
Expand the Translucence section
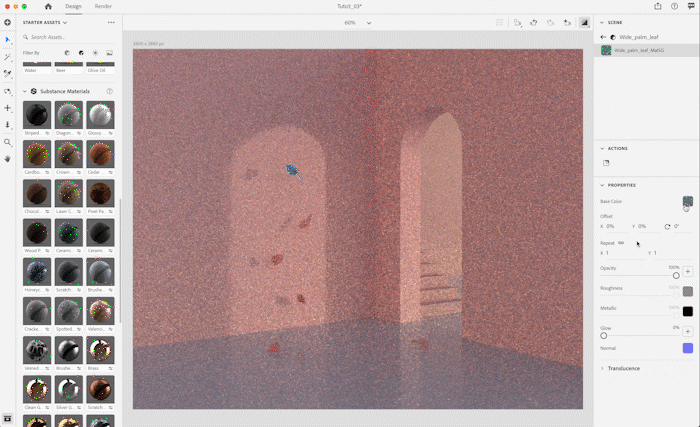602,368
